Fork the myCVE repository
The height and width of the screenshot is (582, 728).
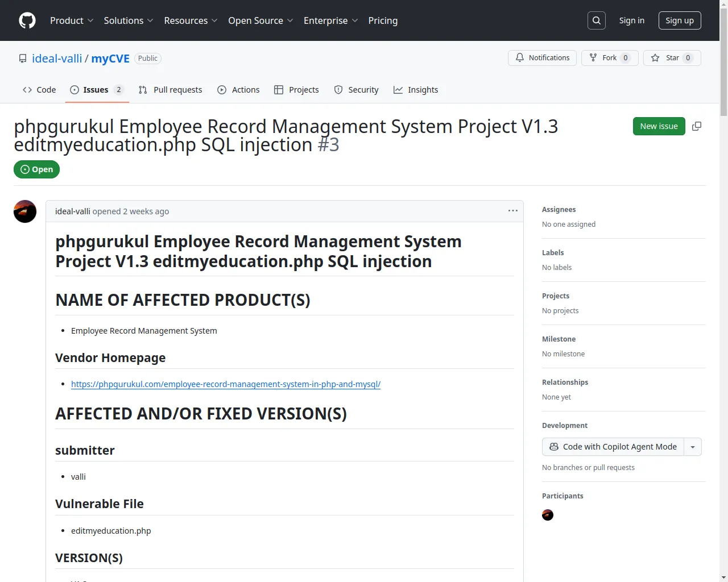(610, 58)
